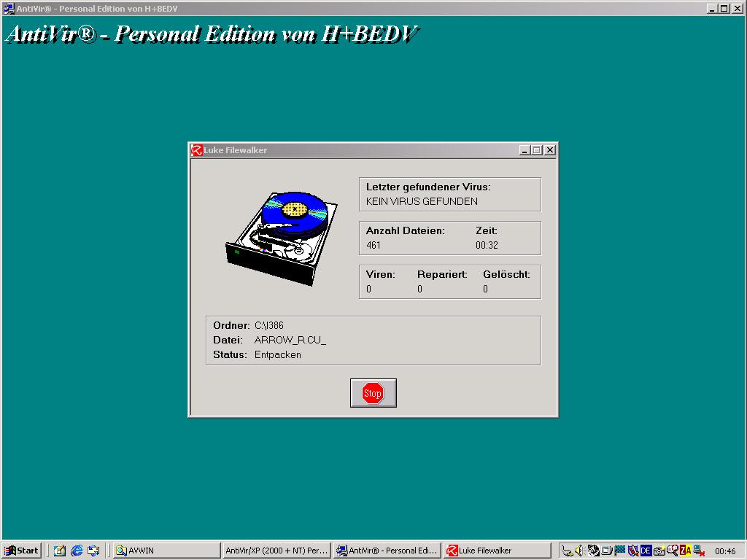Viewport: 747px width, 560px height.
Task: Click the file count value 461
Action: (373, 245)
